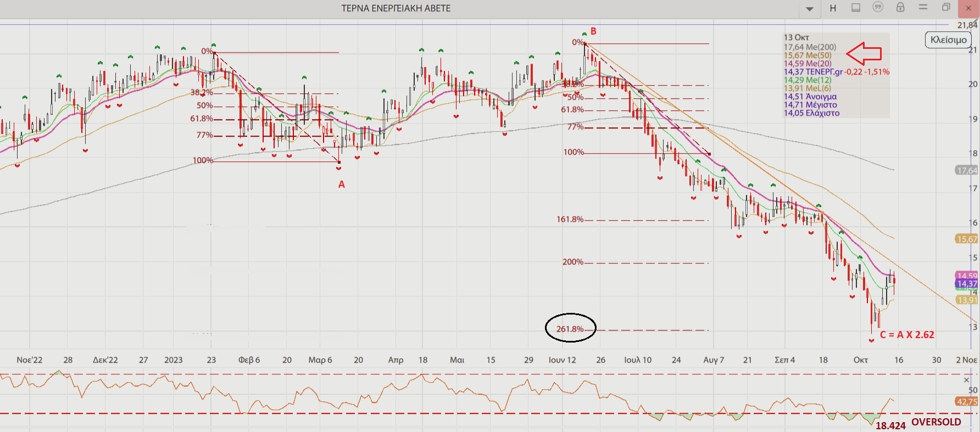Viewport: 980px width, 432px height.
Task: Click the 77% label of the left Fibonacci
Action: 204,135
